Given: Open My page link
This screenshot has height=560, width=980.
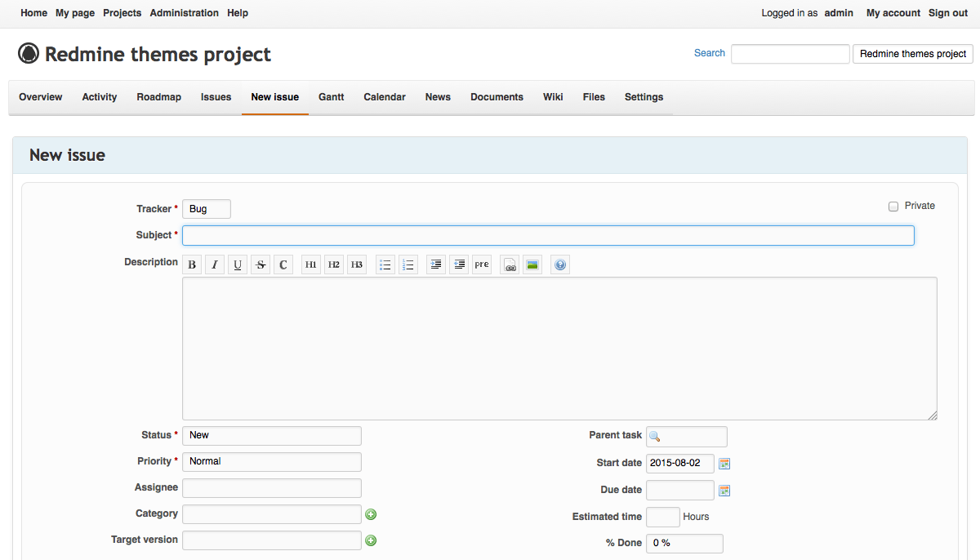Looking at the screenshot, I should point(75,13).
